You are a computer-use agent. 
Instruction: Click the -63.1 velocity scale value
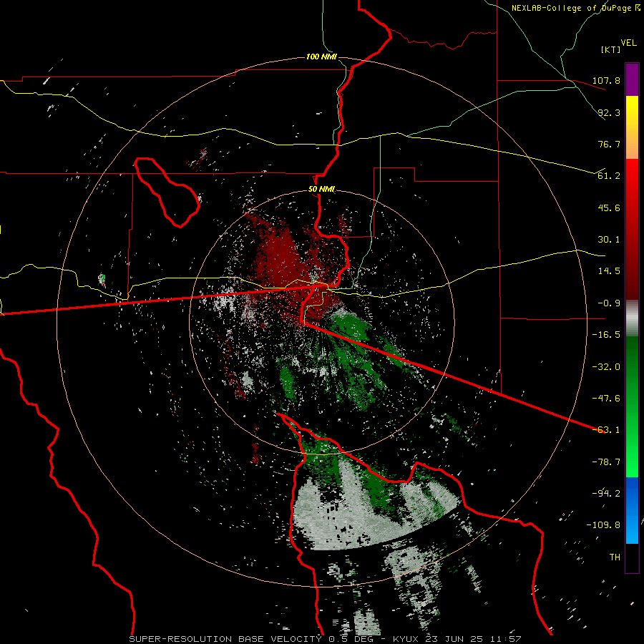click(606, 430)
